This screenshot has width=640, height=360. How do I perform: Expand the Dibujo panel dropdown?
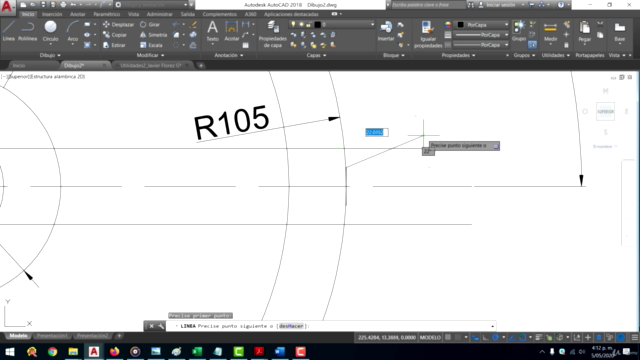50,55
